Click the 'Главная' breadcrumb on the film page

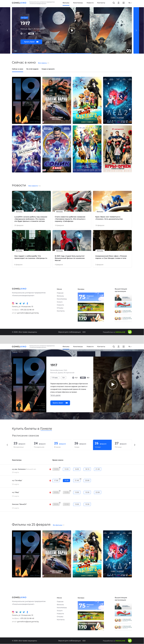click(15, 352)
